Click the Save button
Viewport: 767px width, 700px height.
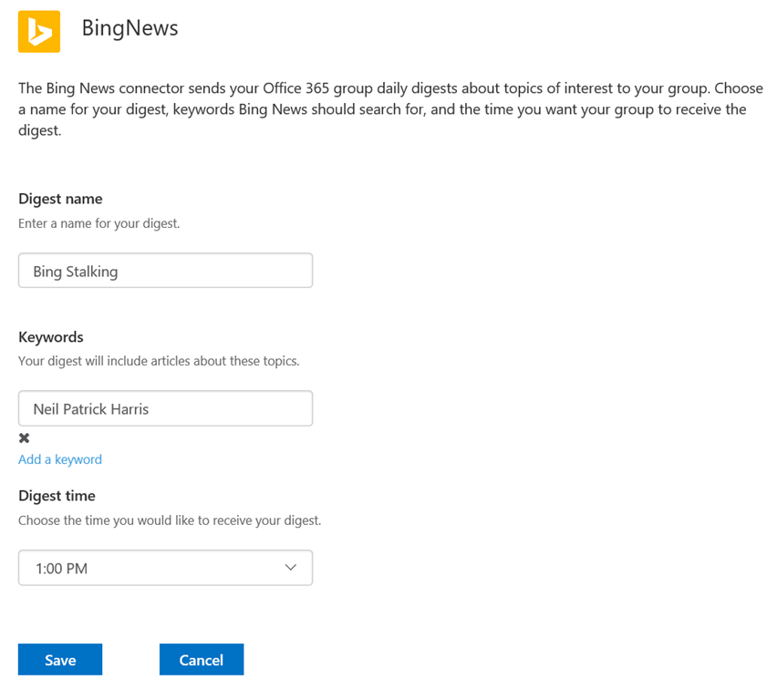click(x=60, y=659)
